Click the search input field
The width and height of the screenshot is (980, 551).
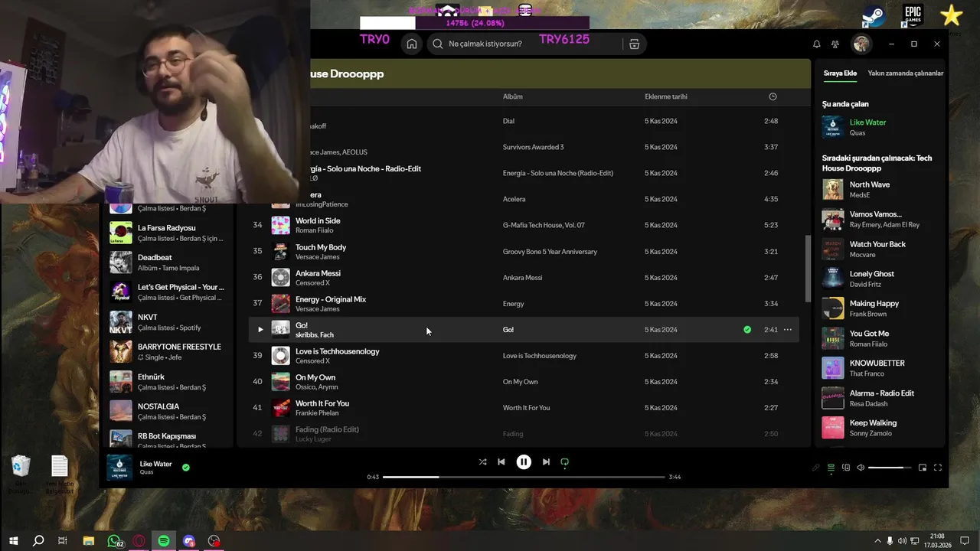pos(524,44)
